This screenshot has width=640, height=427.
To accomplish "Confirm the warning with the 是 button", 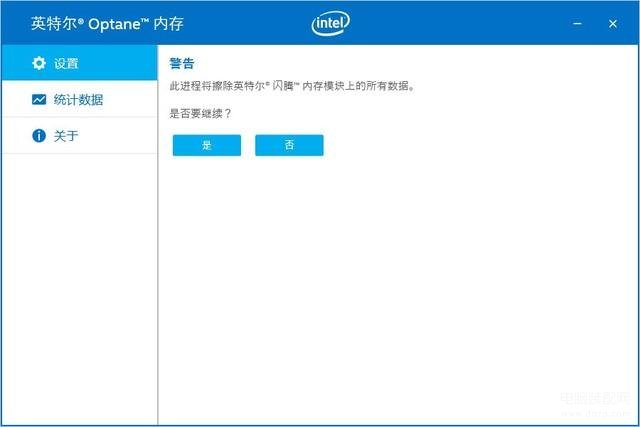I will (207, 145).
